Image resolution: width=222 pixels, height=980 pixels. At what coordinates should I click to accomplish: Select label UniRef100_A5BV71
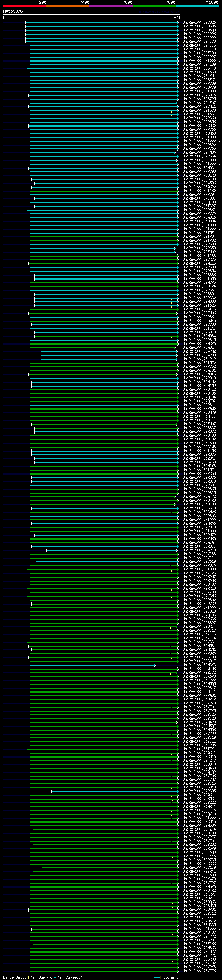[x=199, y=898]
